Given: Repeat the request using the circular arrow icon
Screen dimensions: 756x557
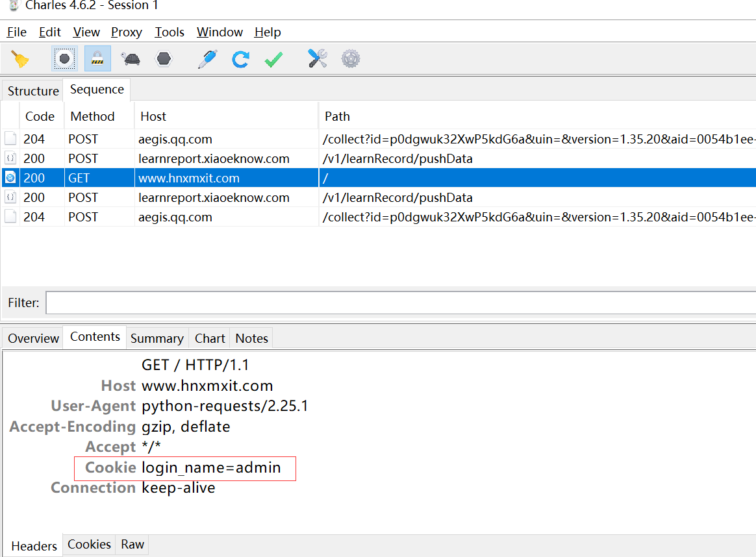Looking at the screenshot, I should pos(240,58).
